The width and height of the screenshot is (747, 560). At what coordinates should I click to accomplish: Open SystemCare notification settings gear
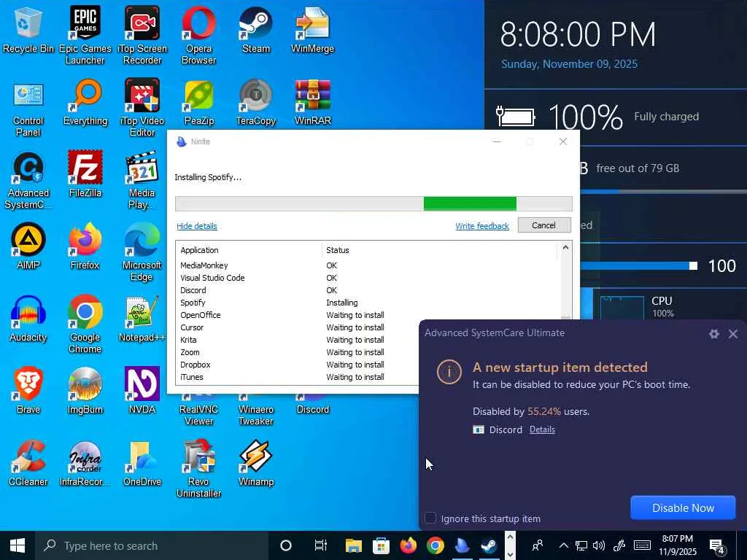tap(713, 334)
